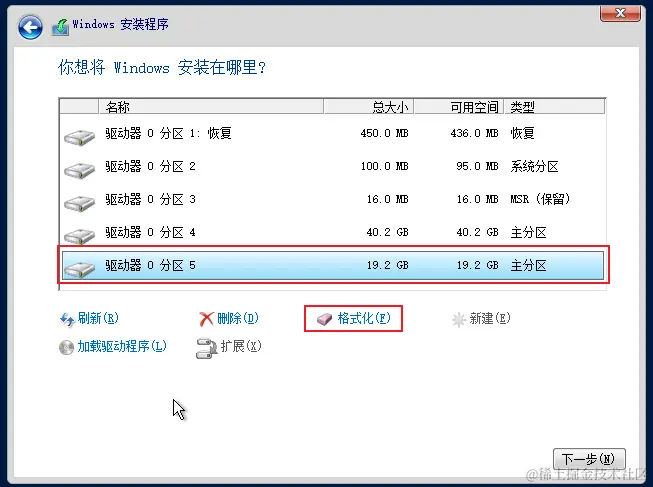Click 主分区 type cell of 分区 5
The image size is (653, 487).
(x=528, y=265)
